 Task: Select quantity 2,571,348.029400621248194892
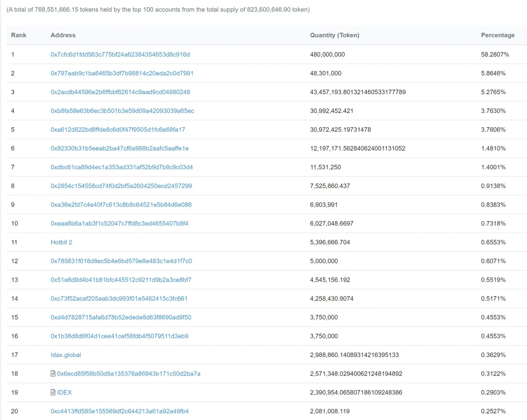356,374
